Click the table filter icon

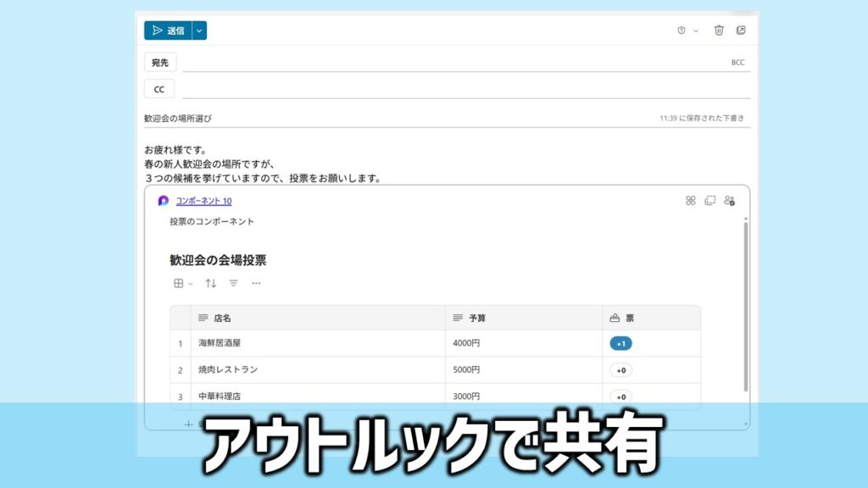234,283
